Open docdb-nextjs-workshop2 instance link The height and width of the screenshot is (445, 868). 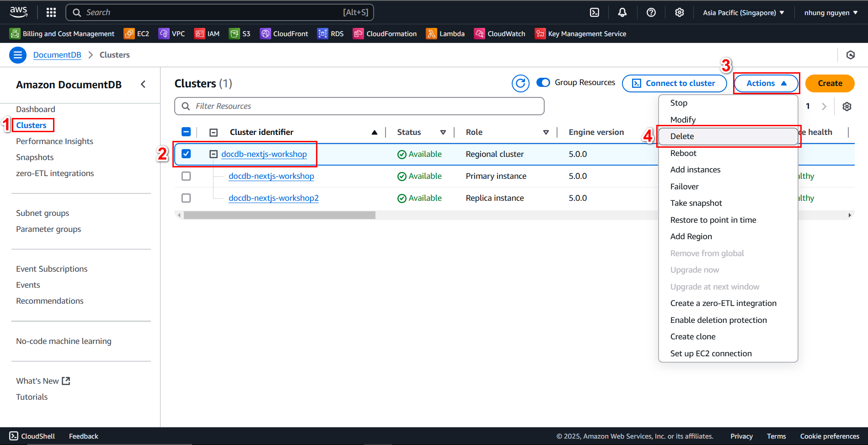(273, 198)
